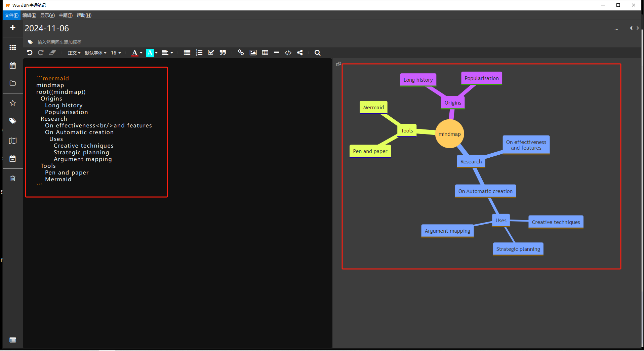
Task: Click the Tools node in diagram
Action: [x=407, y=131]
